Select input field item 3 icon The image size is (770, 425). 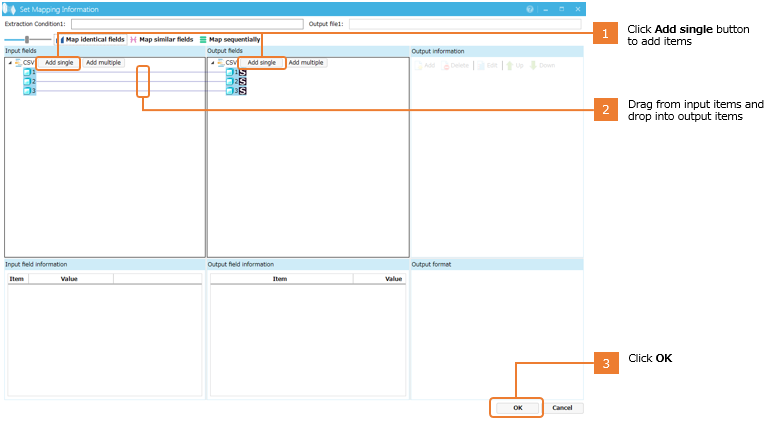[x=29, y=90]
